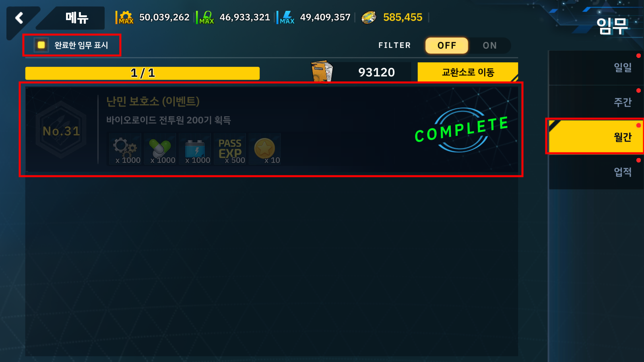Screen dimensions: 644x362
Task: Click the back arrow icon
Action: 19,18
